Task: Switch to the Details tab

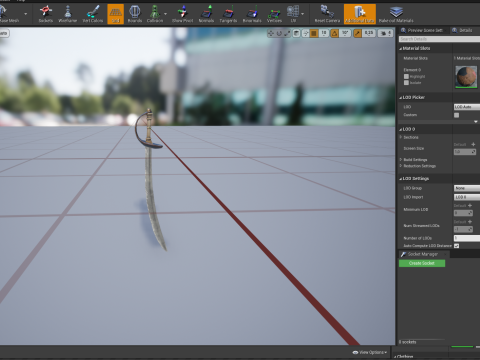Action: (x=465, y=30)
